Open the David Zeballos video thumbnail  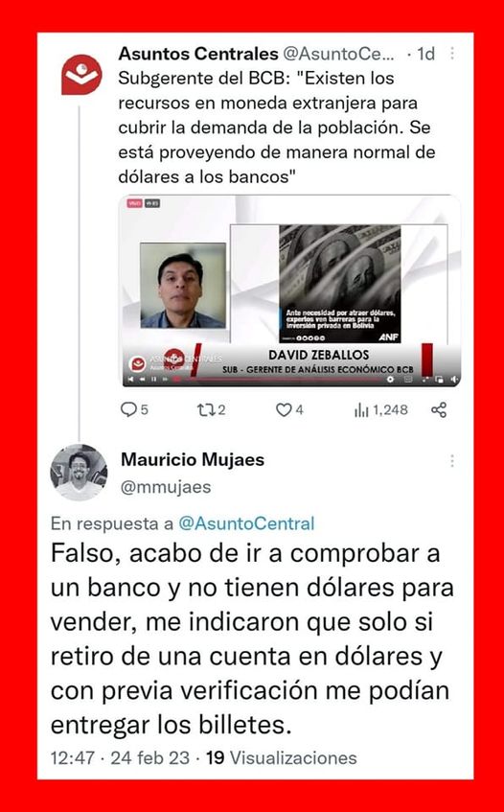(x=291, y=290)
